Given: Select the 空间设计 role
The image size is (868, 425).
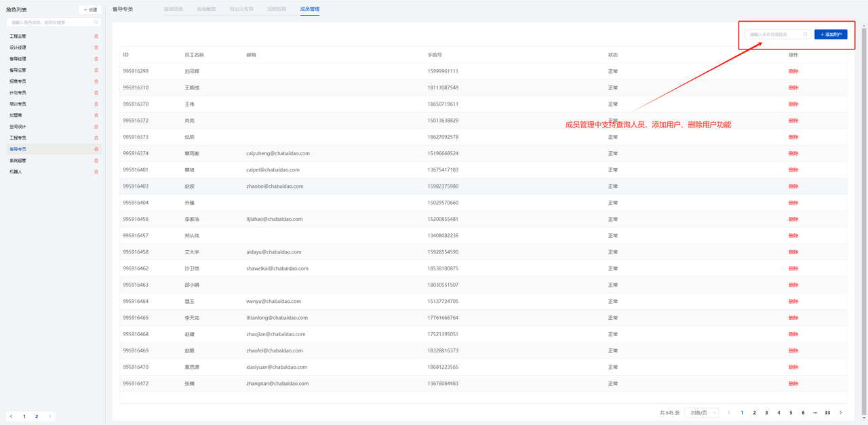Looking at the screenshot, I should (18, 127).
